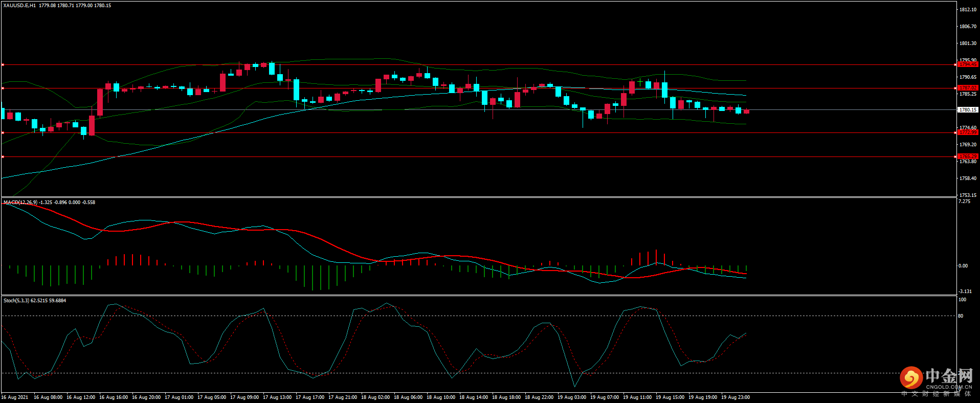The height and width of the screenshot is (403, 980).
Task: Click the 16 Aug 16:00 time label
Action: coord(114,397)
